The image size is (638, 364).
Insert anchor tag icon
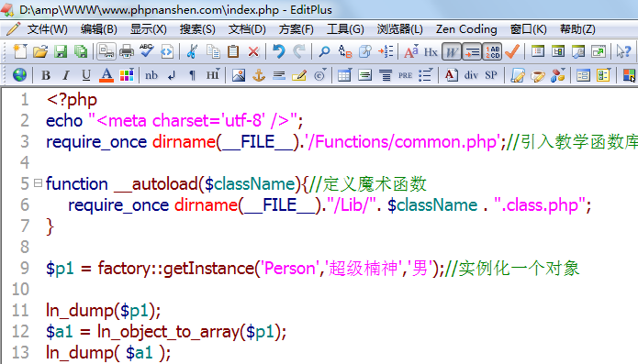[259, 75]
